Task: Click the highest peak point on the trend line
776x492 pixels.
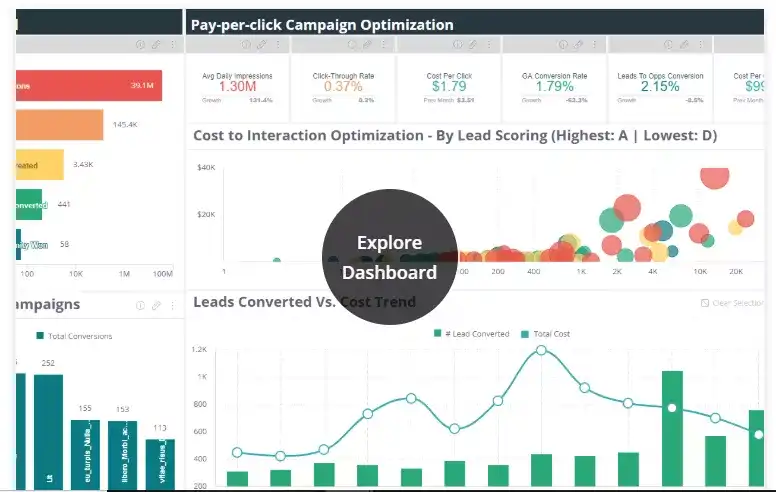Action: pos(541,350)
